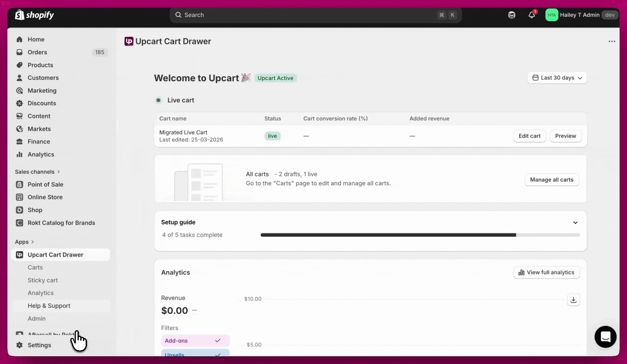Image resolution: width=627 pixels, height=364 pixels.
Task: Click the carts illustration thumbnail
Action: point(198,182)
